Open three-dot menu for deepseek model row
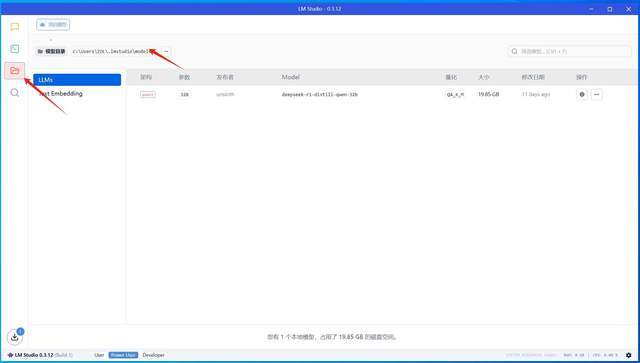The height and width of the screenshot is (363, 640). [596, 94]
